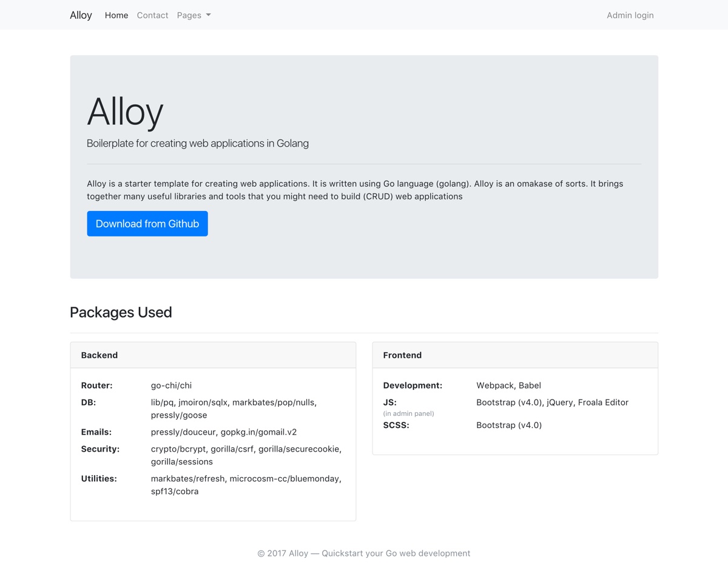The image size is (728, 568).
Task: Go to the Home nav link
Action: [x=116, y=15]
